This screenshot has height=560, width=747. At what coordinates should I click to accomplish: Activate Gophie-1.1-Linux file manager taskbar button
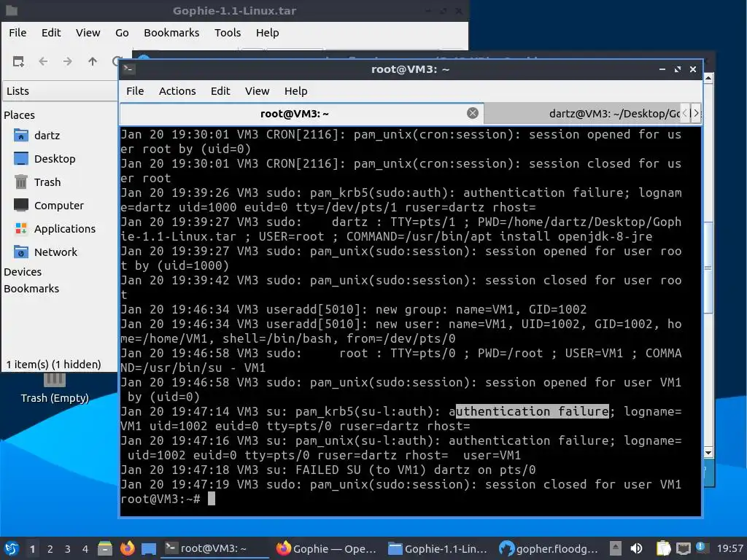coord(438,548)
